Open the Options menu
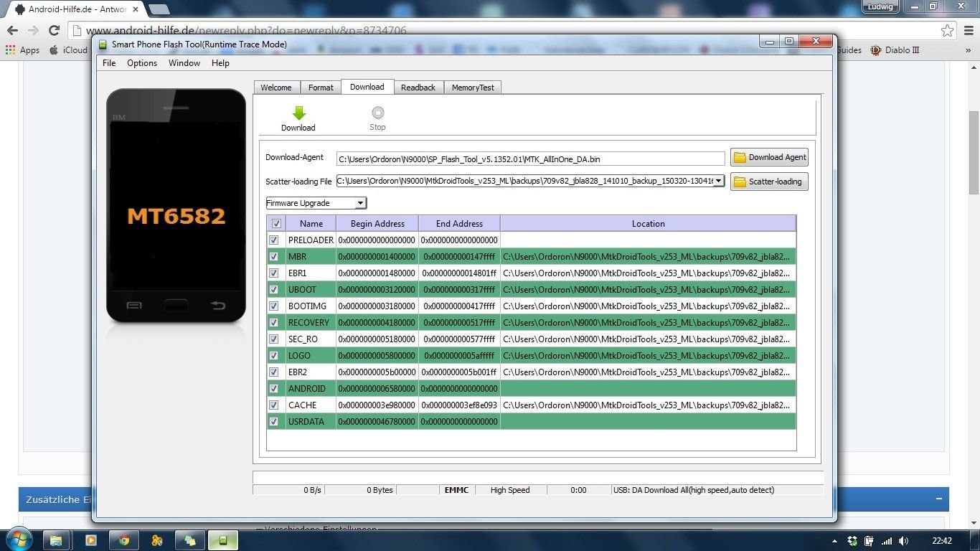This screenshot has height=551, width=980. click(x=142, y=63)
